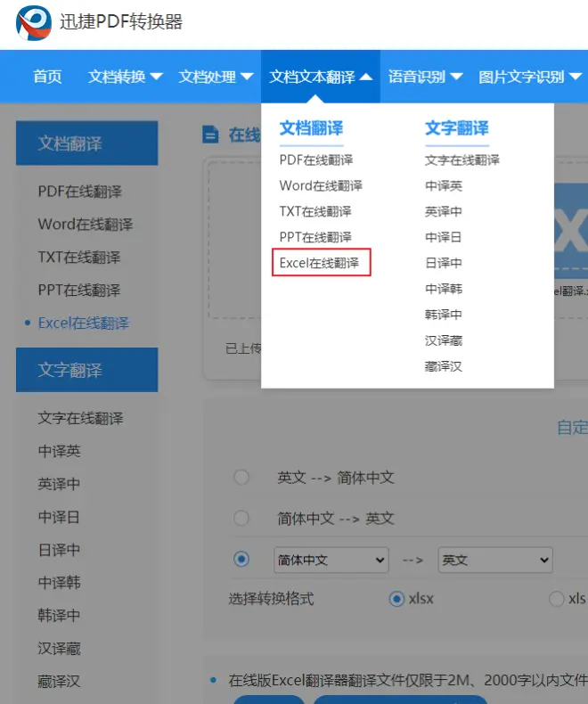588x704 pixels.
Task: Select the xls format radio button
Action: point(557,599)
